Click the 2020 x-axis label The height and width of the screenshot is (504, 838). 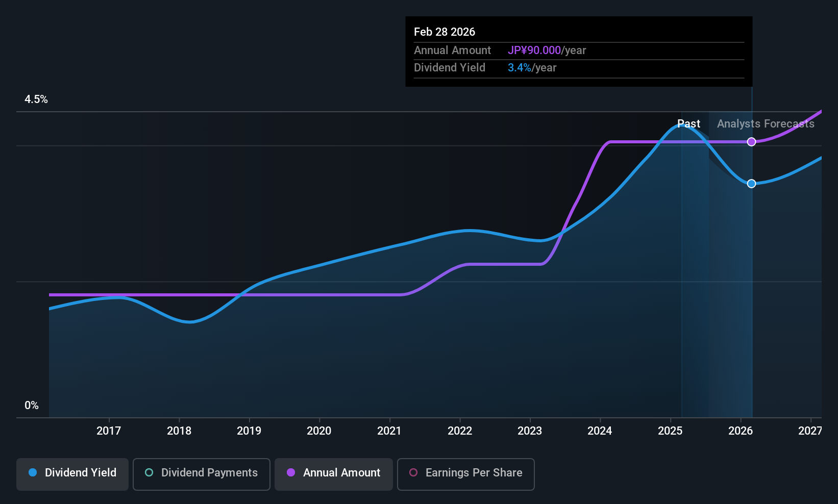[319, 431]
